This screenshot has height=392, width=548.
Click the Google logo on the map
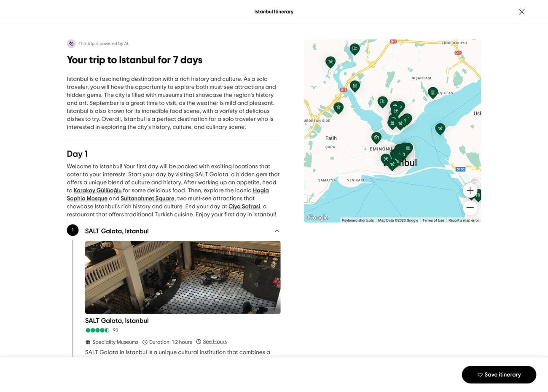click(317, 217)
